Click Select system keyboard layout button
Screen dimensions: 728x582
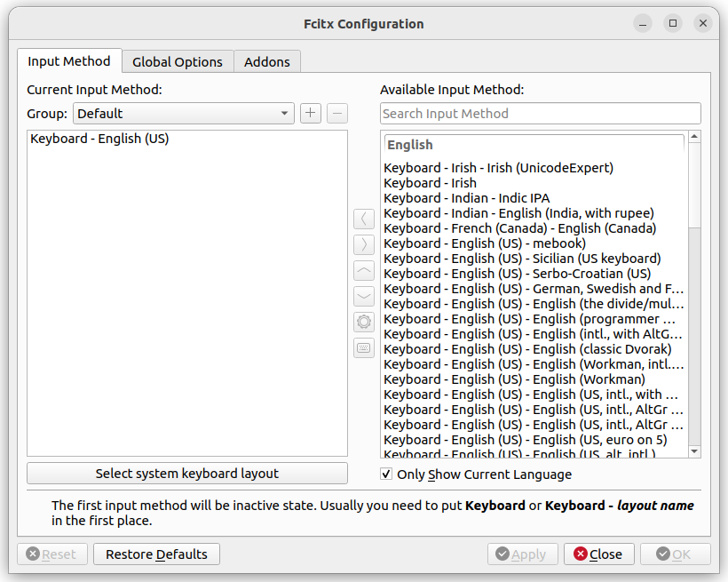point(187,474)
